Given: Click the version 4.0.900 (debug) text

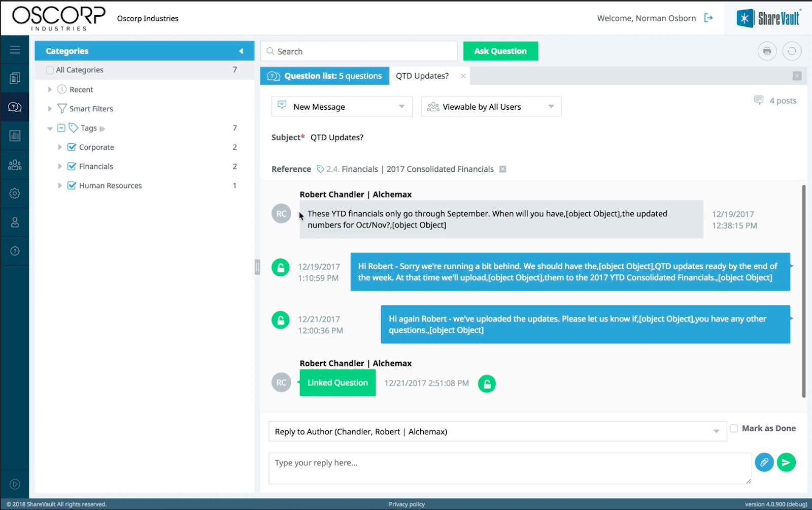Looking at the screenshot, I should click(776, 504).
